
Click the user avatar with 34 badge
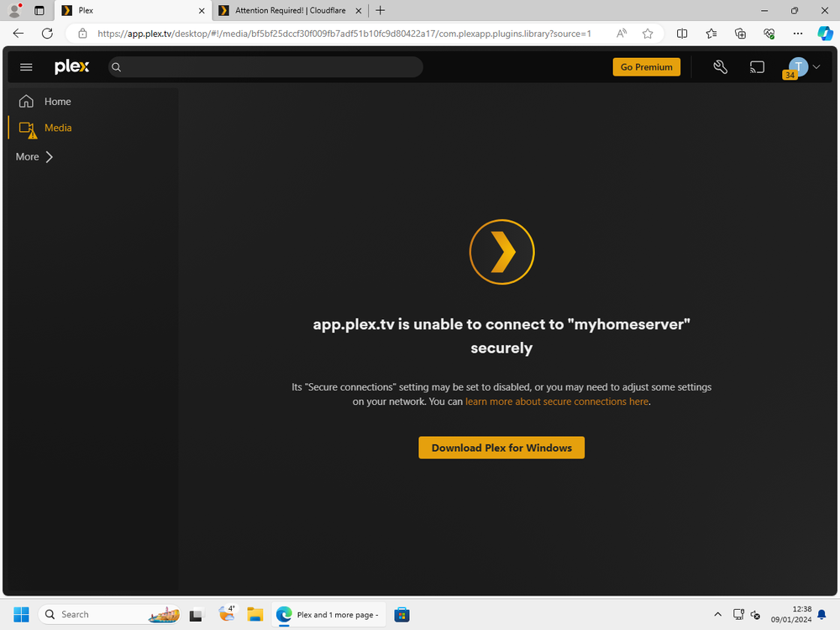(x=797, y=67)
